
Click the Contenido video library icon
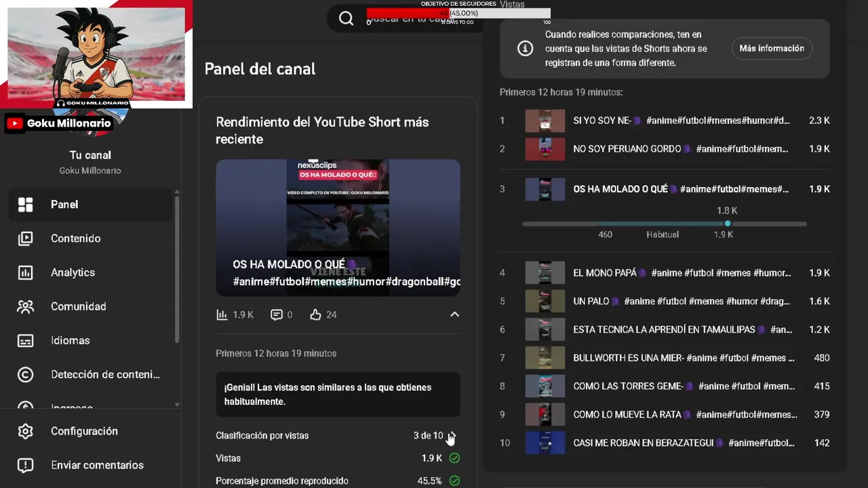pos(25,239)
